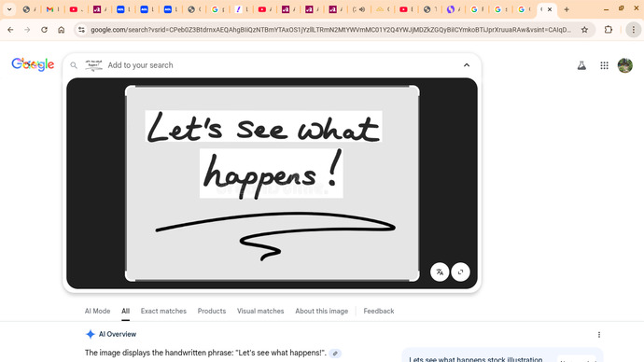Image resolution: width=644 pixels, height=362 pixels.
Task: Open AI Overview three-dot options menu
Action: tap(599, 335)
